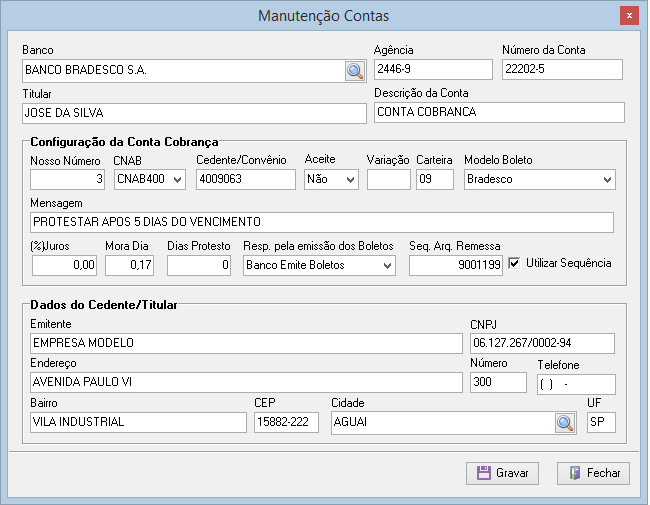Click the UF field

pos(601,422)
